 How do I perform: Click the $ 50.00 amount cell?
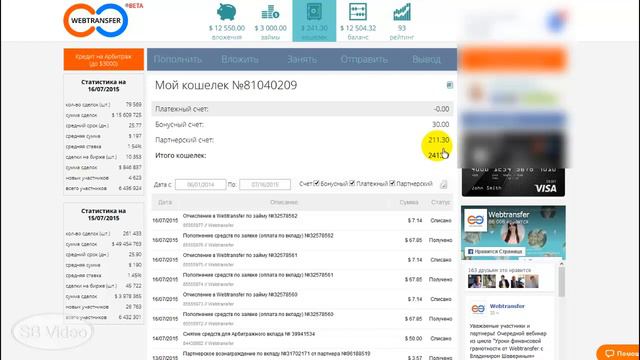[x=413, y=338]
